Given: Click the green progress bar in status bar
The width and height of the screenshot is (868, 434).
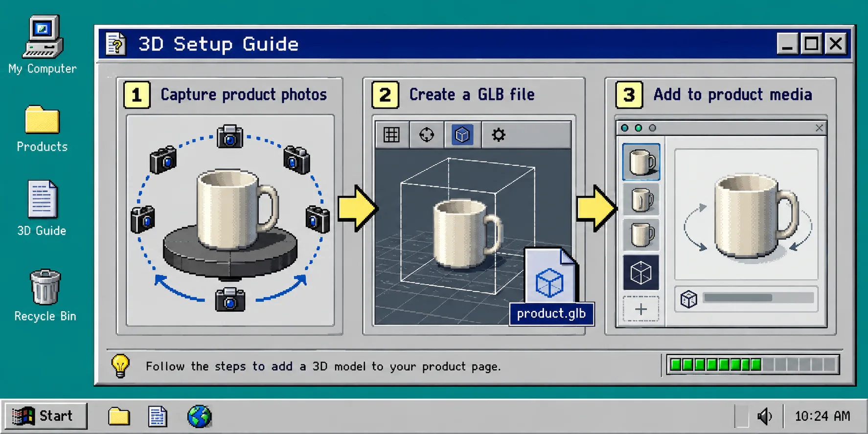Looking at the screenshot, I should click(x=753, y=365).
